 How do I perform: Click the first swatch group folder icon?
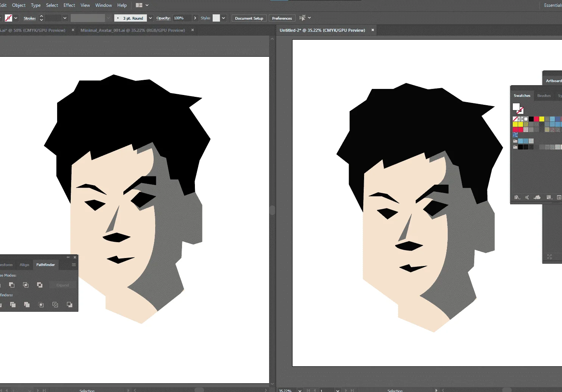coord(515,141)
